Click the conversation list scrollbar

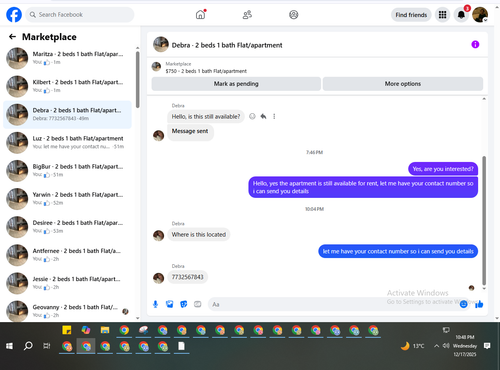point(137,80)
